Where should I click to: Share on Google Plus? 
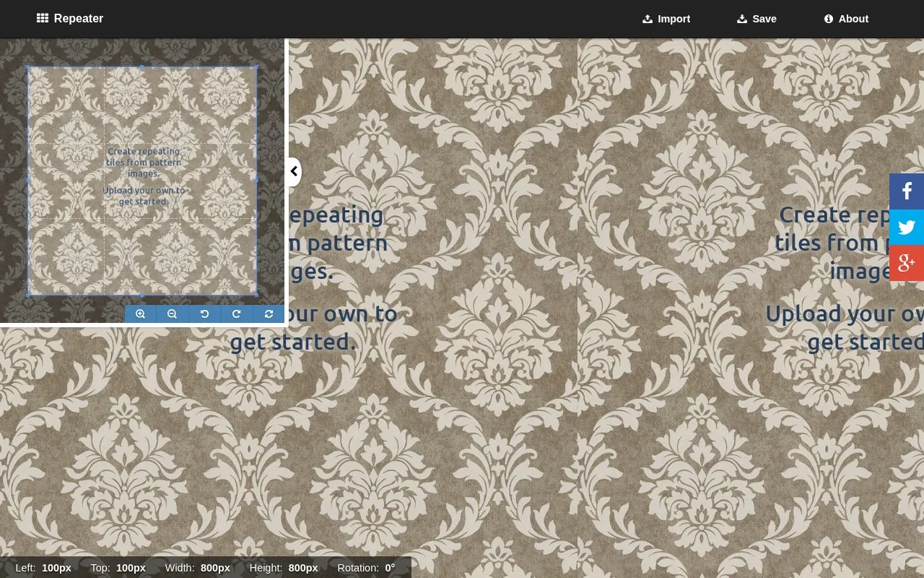click(x=907, y=263)
